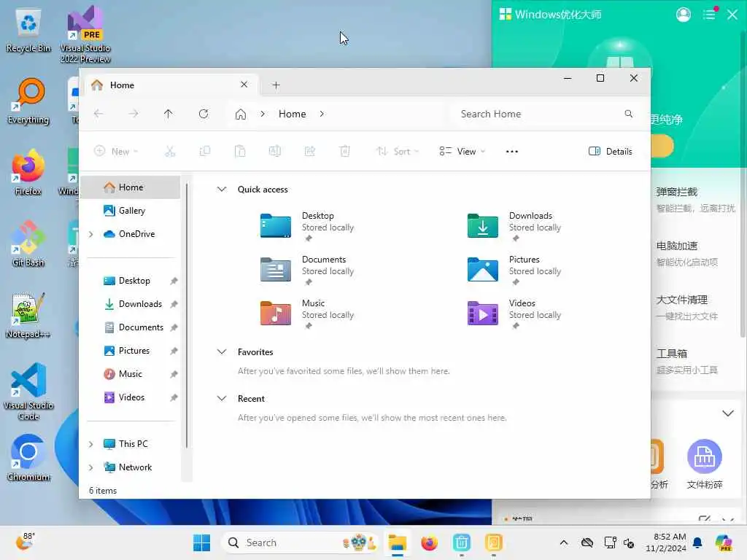Open the View dropdown menu
The image size is (747, 560).
click(x=462, y=152)
